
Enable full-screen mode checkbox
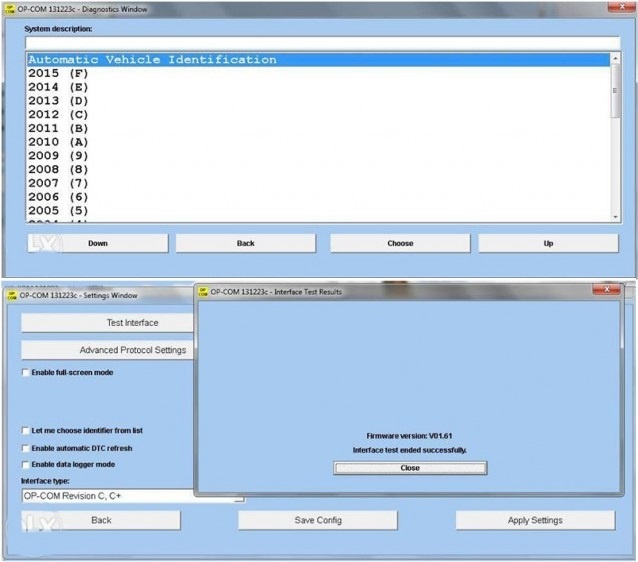coord(25,373)
